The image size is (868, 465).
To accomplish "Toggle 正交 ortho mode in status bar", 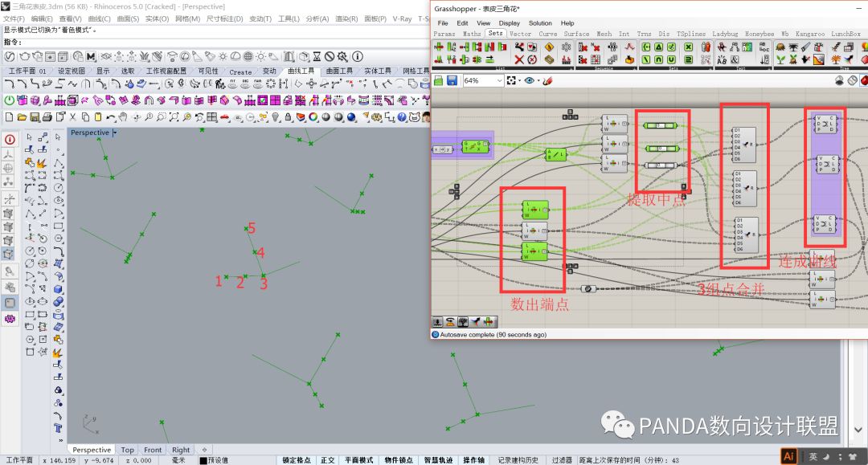I will (328, 460).
